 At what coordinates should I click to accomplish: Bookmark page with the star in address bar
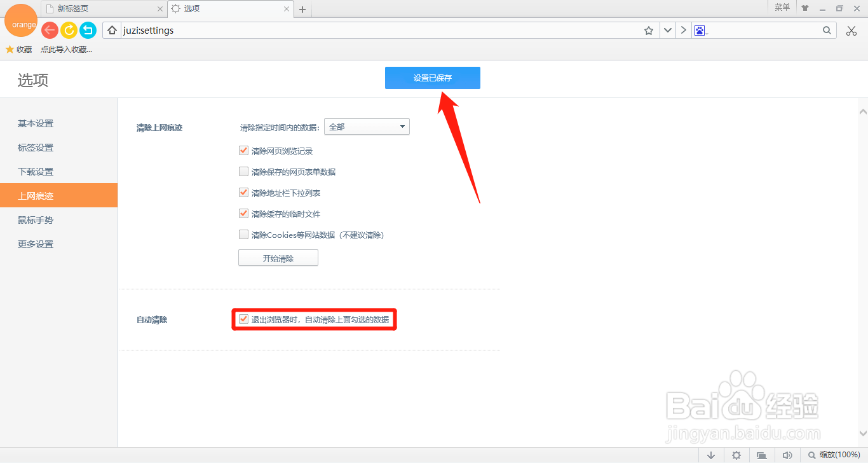point(649,31)
